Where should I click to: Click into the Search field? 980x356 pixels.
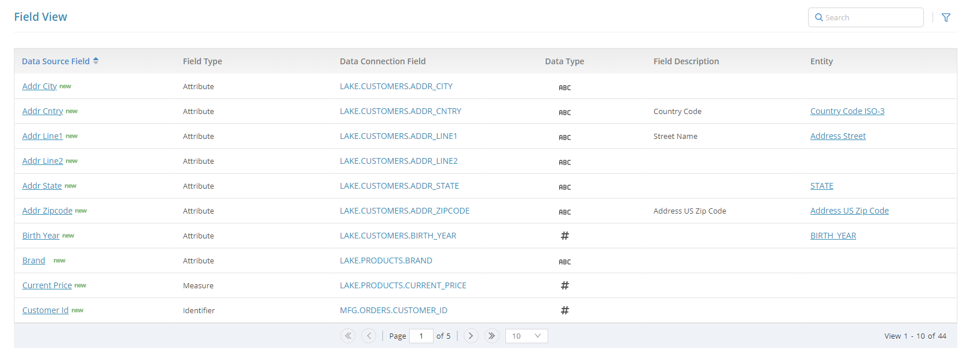[x=866, y=17]
